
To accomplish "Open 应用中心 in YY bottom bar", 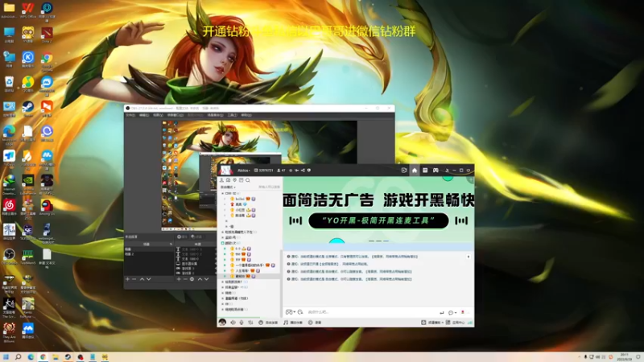I will [x=456, y=323].
